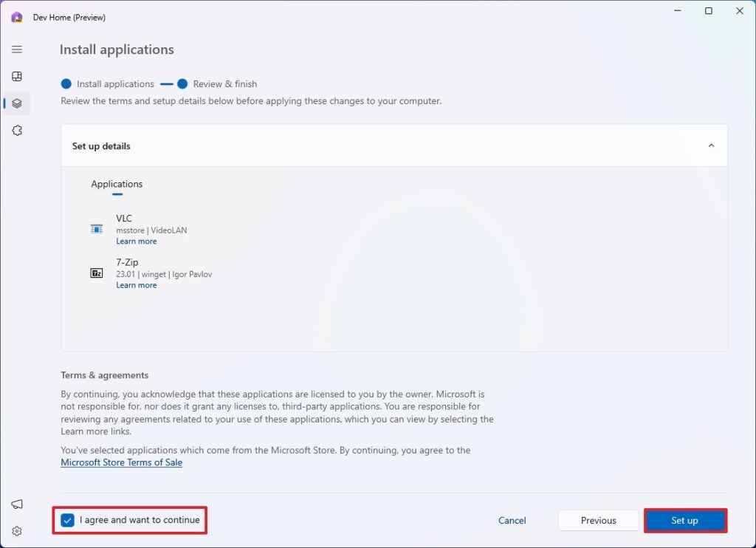Screen dimensions: 756x548
Task: Select the Install applications step indicator
Action: [66, 83]
